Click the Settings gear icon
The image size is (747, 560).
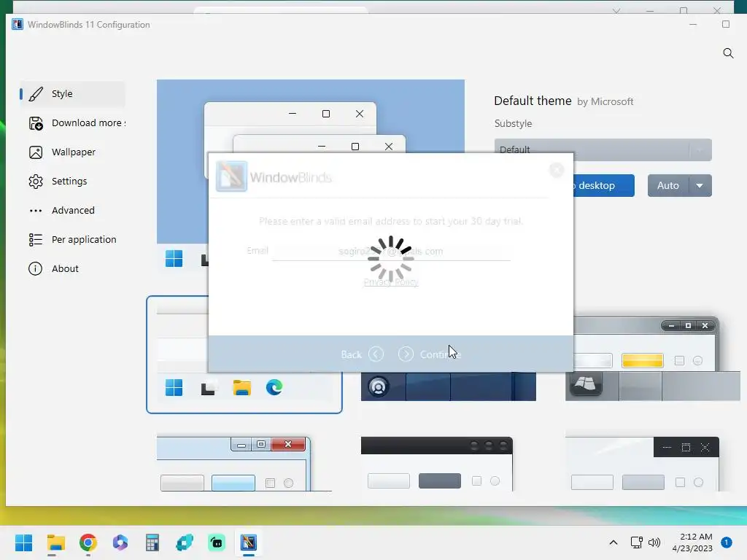point(36,182)
